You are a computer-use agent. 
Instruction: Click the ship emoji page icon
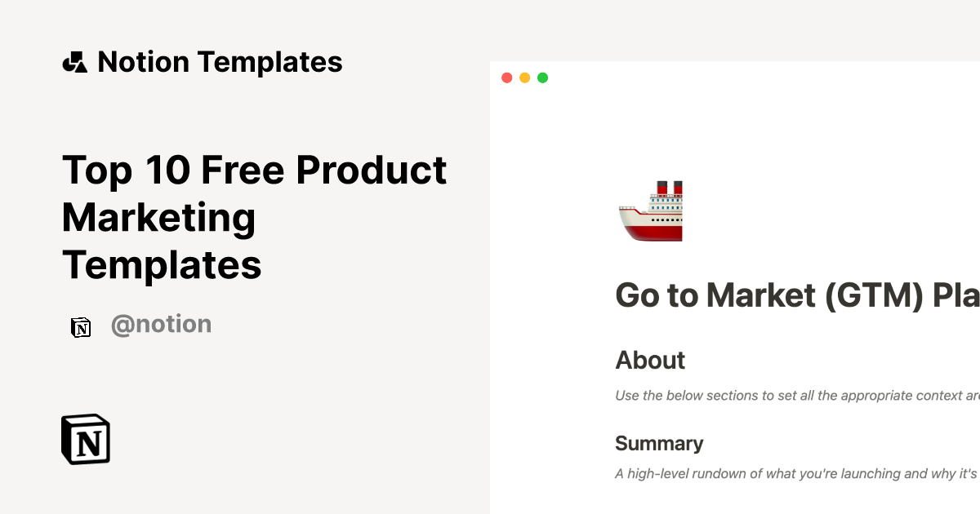point(650,211)
